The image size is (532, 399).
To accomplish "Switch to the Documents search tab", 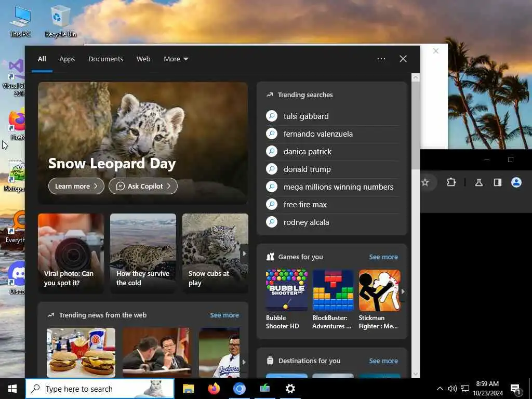I will pyautogui.click(x=105, y=59).
